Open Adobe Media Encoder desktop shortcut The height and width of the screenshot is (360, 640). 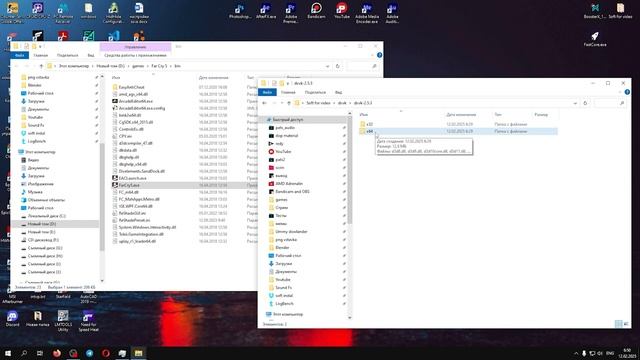tap(367, 13)
